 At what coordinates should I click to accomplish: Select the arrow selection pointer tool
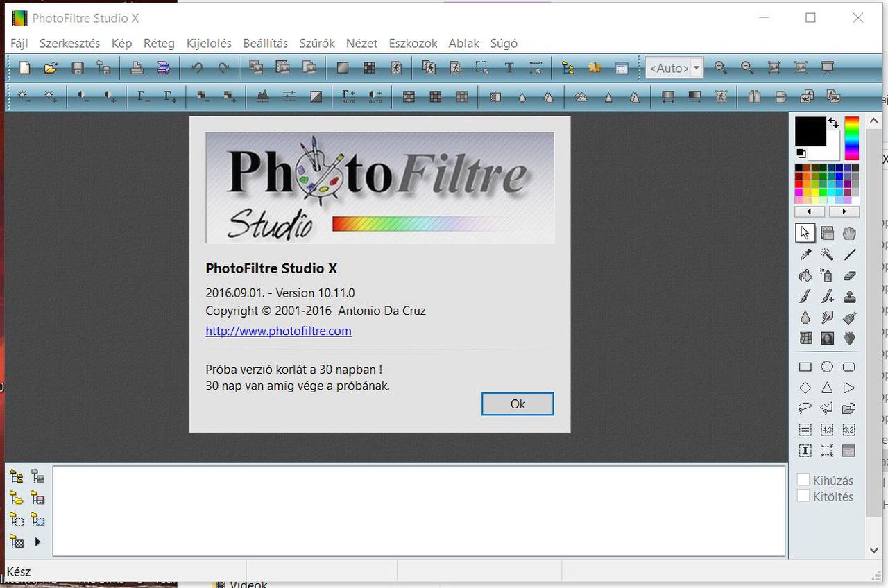805,233
